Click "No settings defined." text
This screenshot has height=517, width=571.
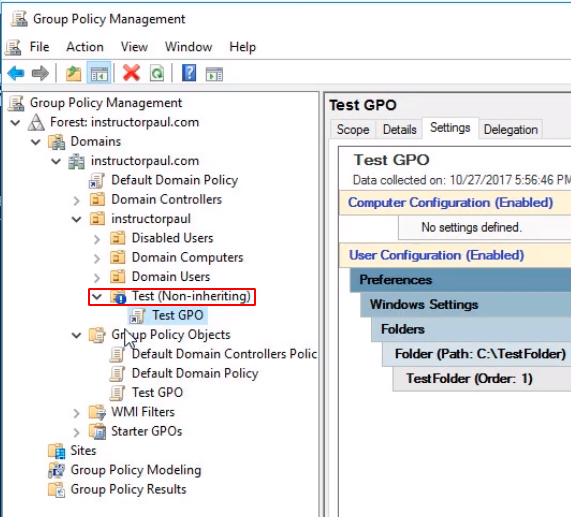click(472, 228)
